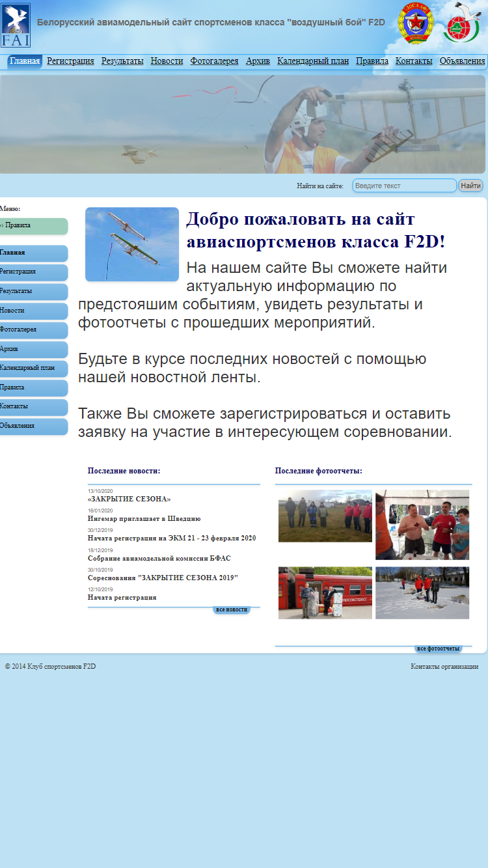Focus the site search text field
Screen dimensions: 488x868
point(405,186)
